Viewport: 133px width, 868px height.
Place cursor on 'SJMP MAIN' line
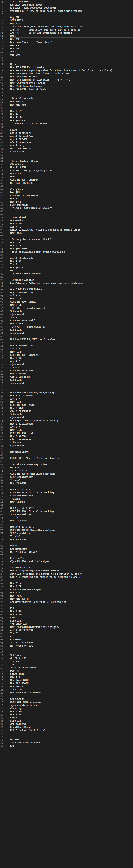[17, 20]
